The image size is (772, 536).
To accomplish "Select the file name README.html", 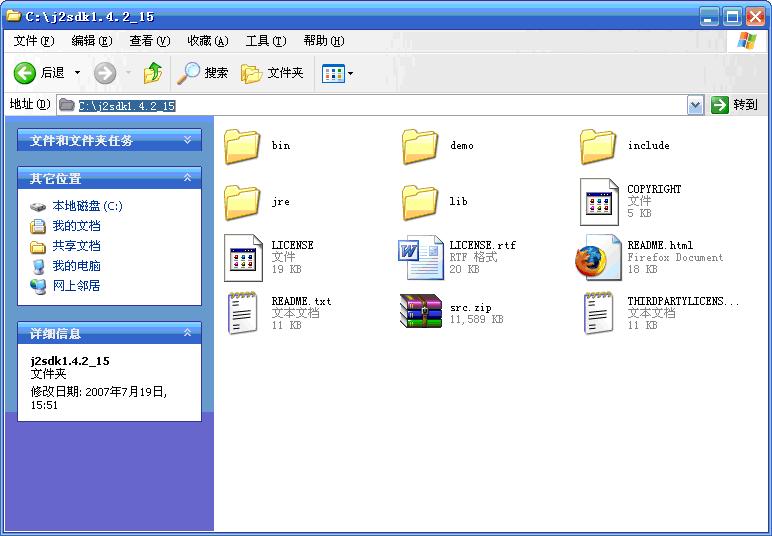I will tap(660, 245).
